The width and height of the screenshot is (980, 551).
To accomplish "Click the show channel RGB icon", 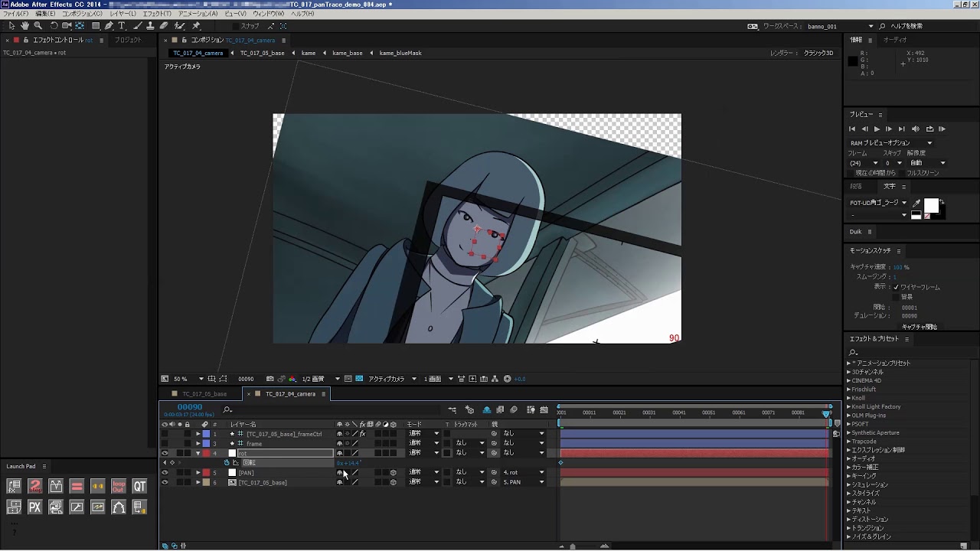I will coord(292,379).
